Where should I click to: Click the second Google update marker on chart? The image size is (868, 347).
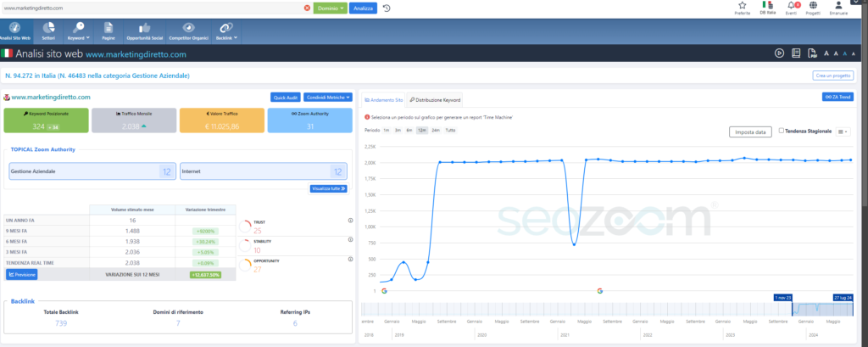[599, 290]
